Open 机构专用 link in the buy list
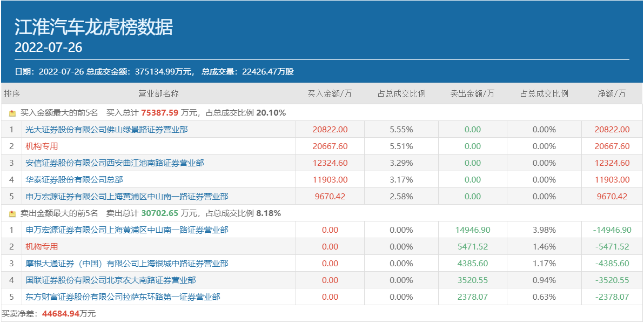Screen dimensions: 644x323 (x=42, y=146)
